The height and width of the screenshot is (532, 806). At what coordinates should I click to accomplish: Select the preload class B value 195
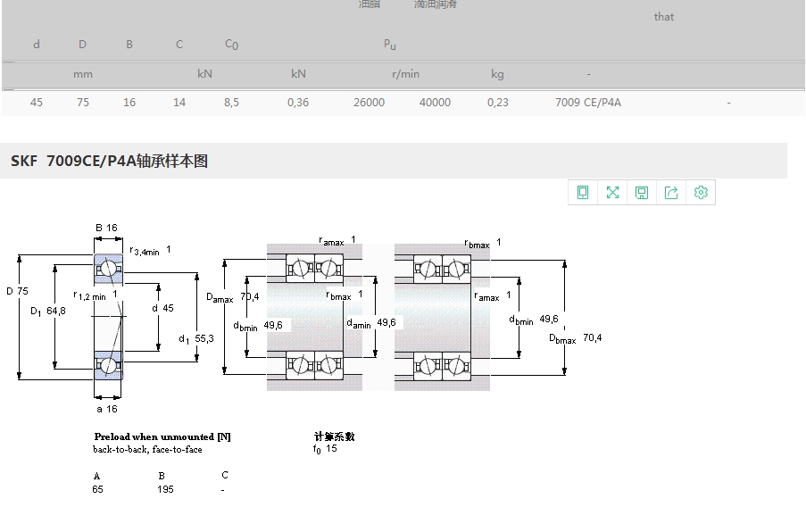[165, 489]
